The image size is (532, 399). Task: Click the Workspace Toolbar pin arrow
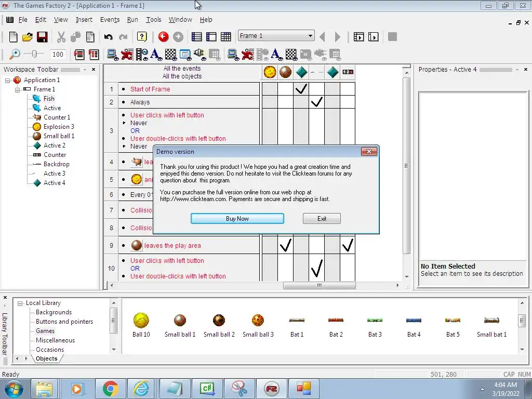tap(85, 70)
